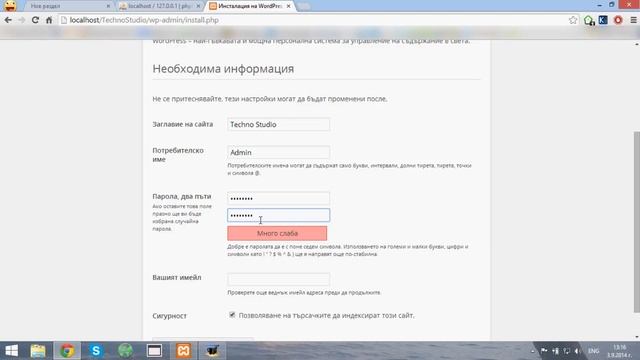Click the page vertical scrollbar thumb
Image resolution: width=640 pixels, height=360 pixels.
(x=637, y=222)
